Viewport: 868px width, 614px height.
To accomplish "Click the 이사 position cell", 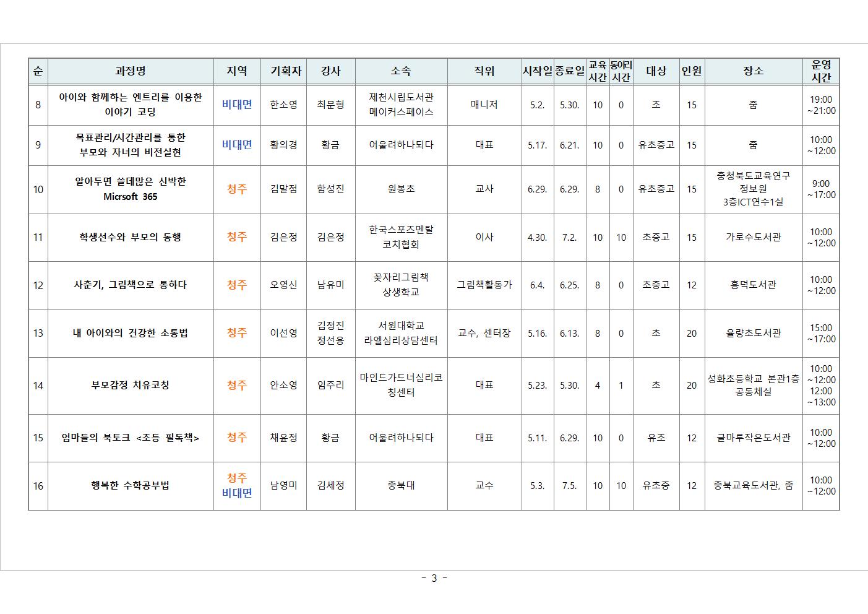I will (484, 237).
